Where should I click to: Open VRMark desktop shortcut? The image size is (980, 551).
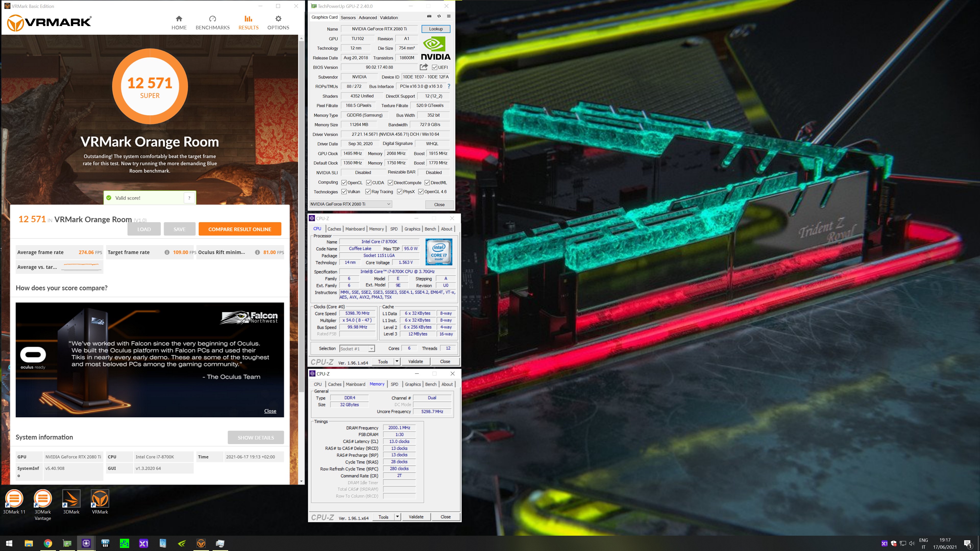click(100, 502)
